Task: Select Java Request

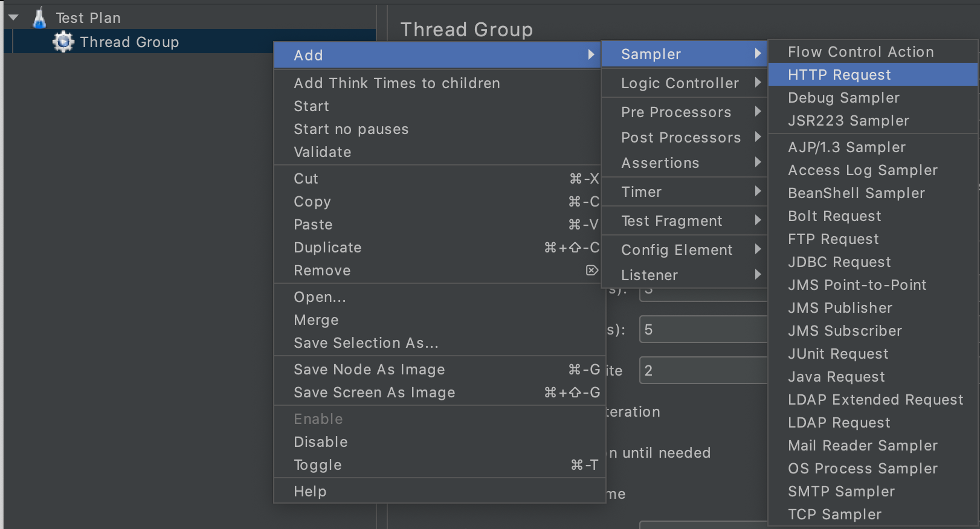Action: tap(873, 376)
